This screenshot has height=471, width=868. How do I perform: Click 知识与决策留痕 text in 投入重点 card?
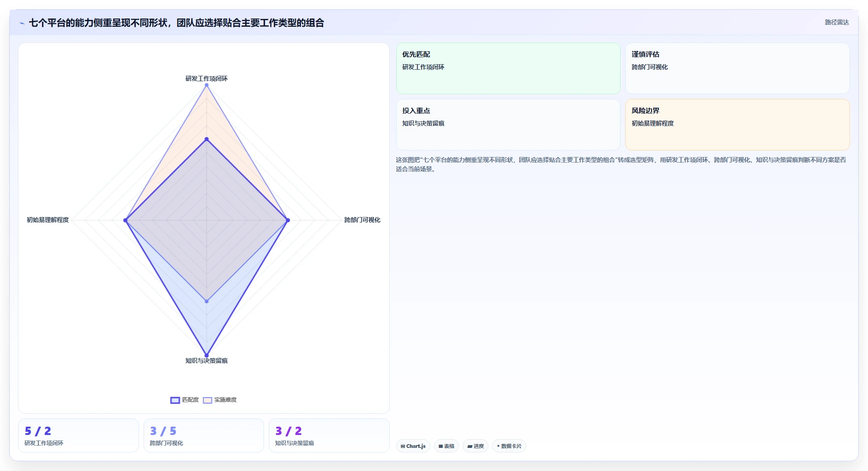point(423,123)
